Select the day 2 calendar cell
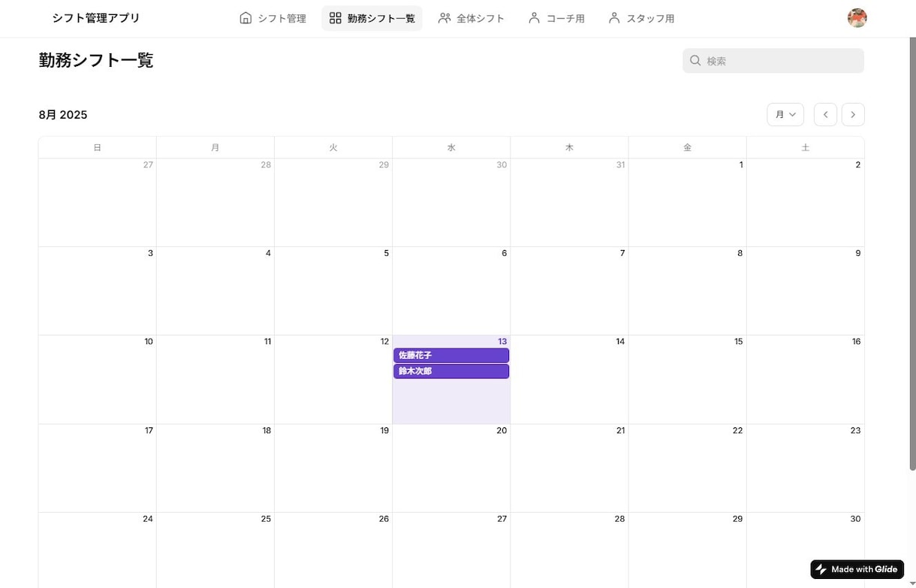Image resolution: width=916 pixels, height=588 pixels. point(805,203)
